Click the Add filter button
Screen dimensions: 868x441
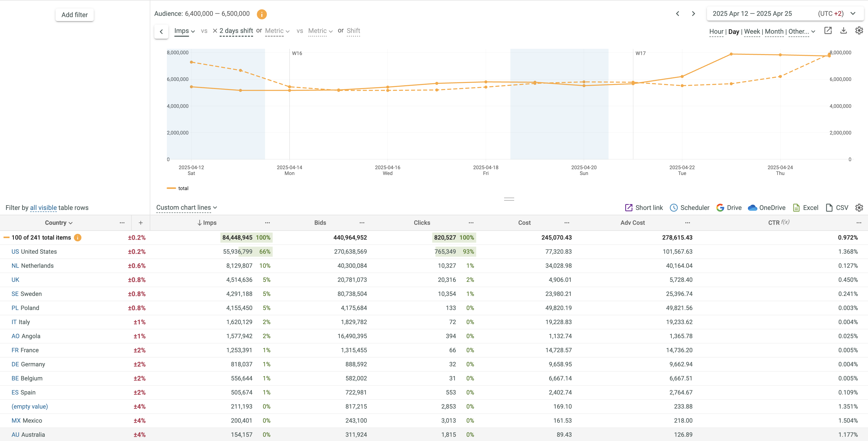[x=74, y=15]
